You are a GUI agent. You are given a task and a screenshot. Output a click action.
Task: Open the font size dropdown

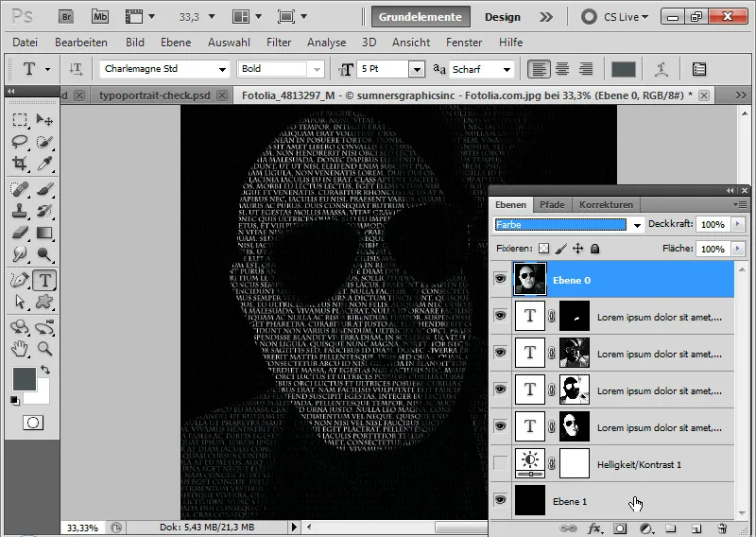coord(417,69)
